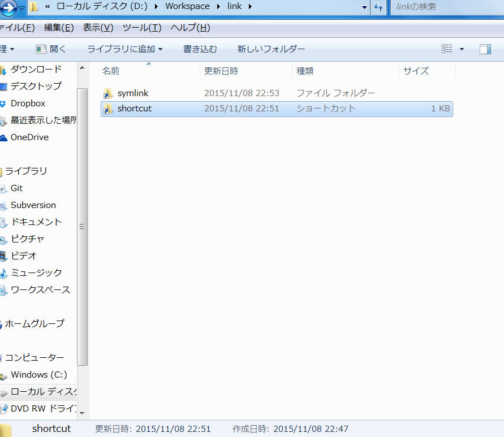Expand the address bar history dropdown
Image resolution: width=504 pixels, height=437 pixels.
365,7
